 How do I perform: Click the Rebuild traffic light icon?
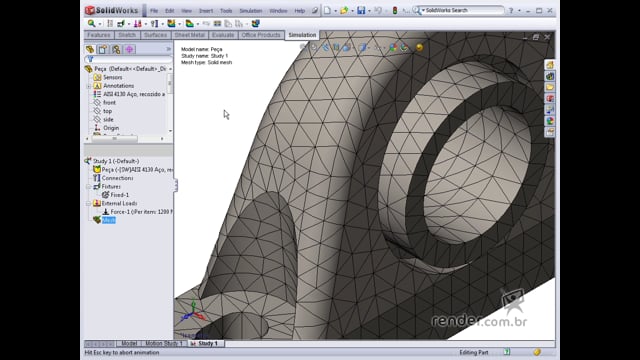tap(395, 10)
